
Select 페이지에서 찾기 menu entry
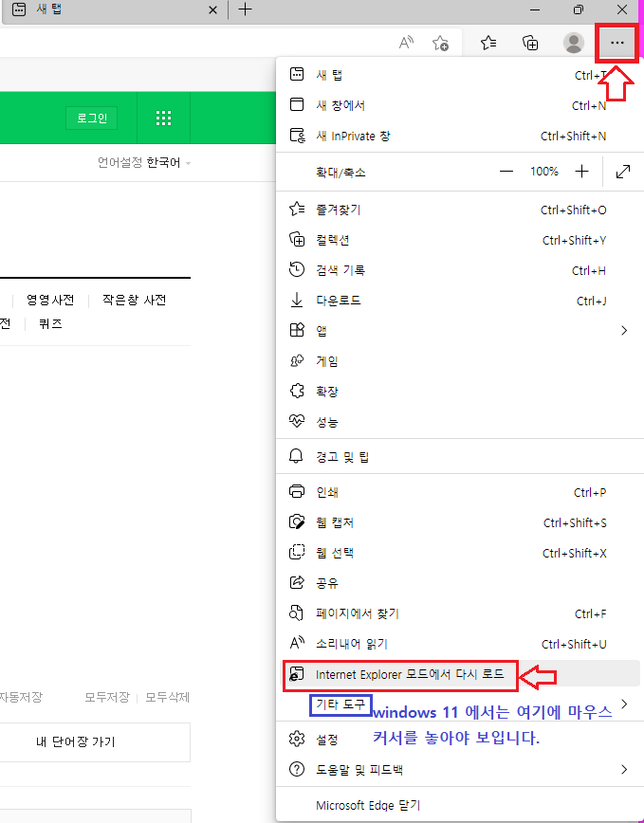click(458, 613)
